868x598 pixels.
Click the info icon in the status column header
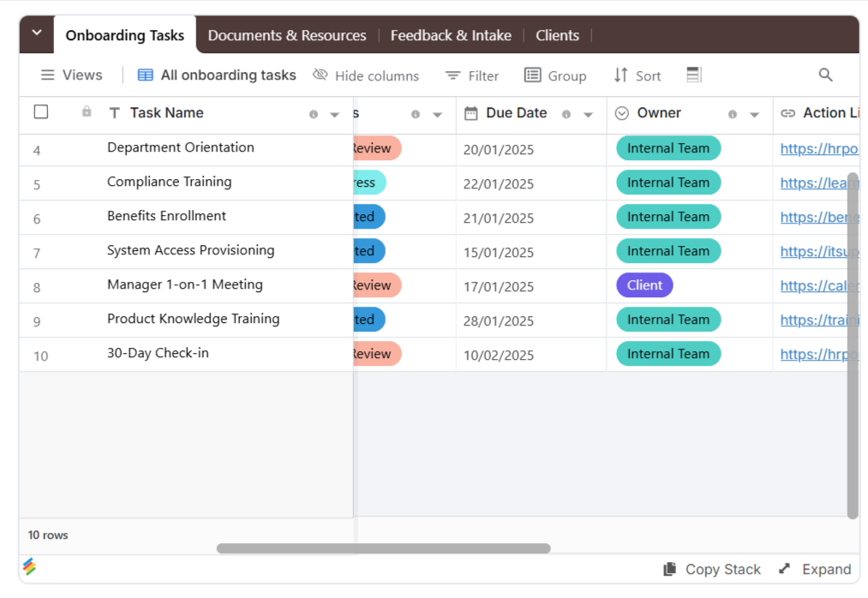tap(416, 115)
